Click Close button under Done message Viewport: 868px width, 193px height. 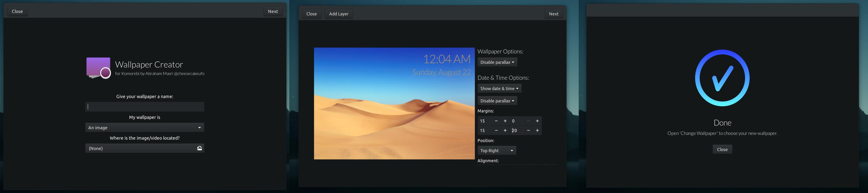point(722,149)
